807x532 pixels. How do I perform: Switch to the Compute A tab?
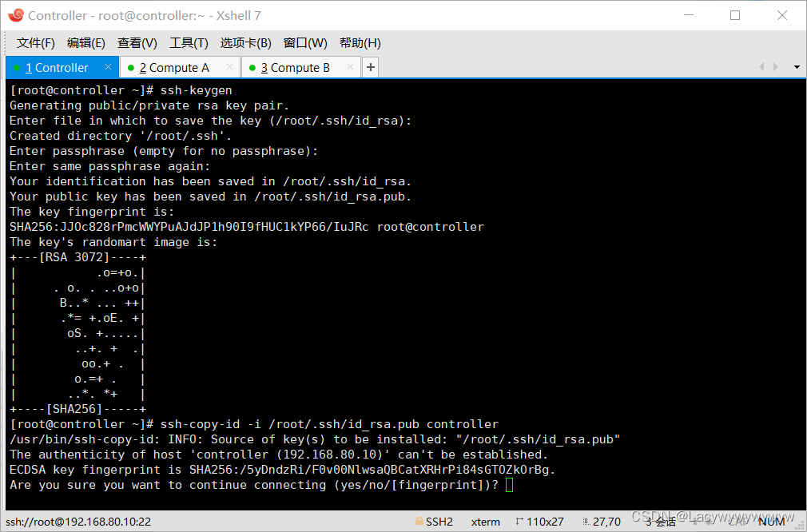(x=171, y=68)
